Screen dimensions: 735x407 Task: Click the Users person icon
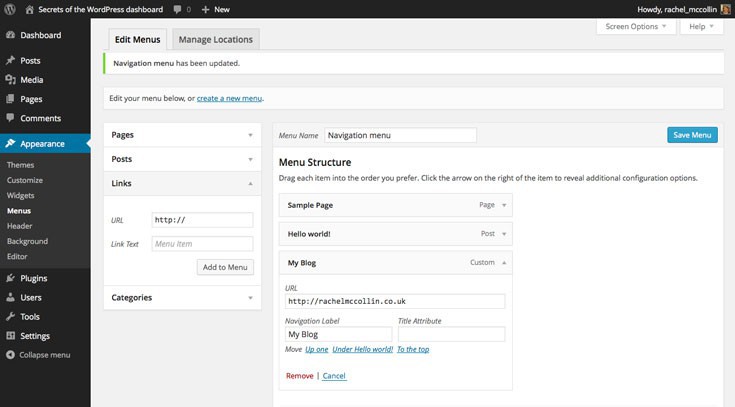tap(10, 297)
